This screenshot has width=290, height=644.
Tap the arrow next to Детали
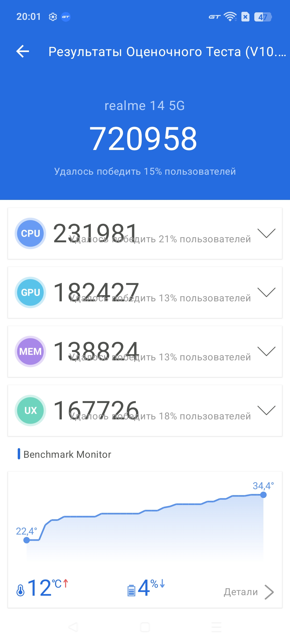(269, 592)
